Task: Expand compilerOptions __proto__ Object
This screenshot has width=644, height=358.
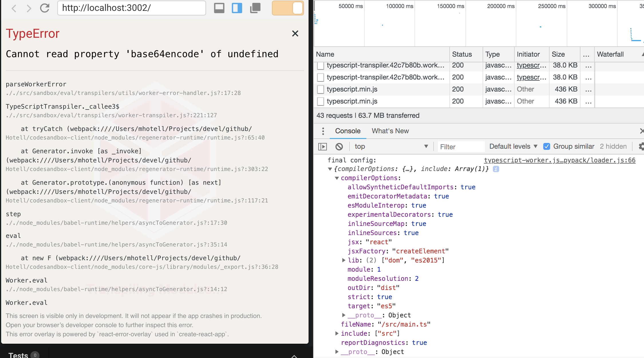Action: pos(344,315)
